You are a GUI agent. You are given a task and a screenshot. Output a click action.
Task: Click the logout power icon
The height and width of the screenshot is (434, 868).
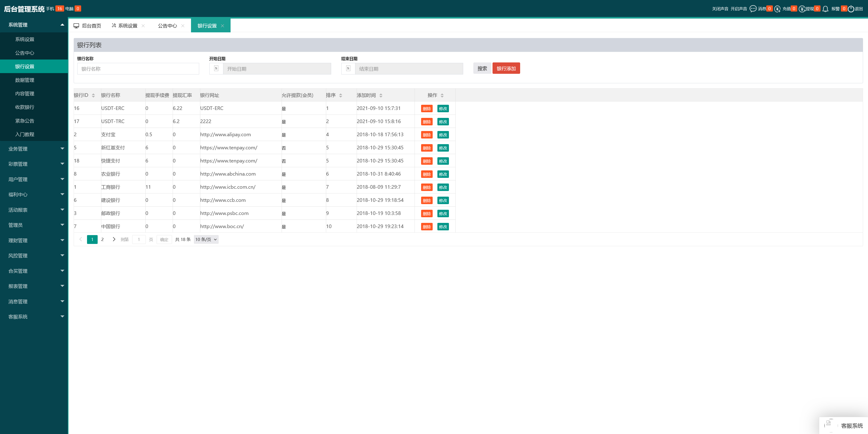pos(851,9)
